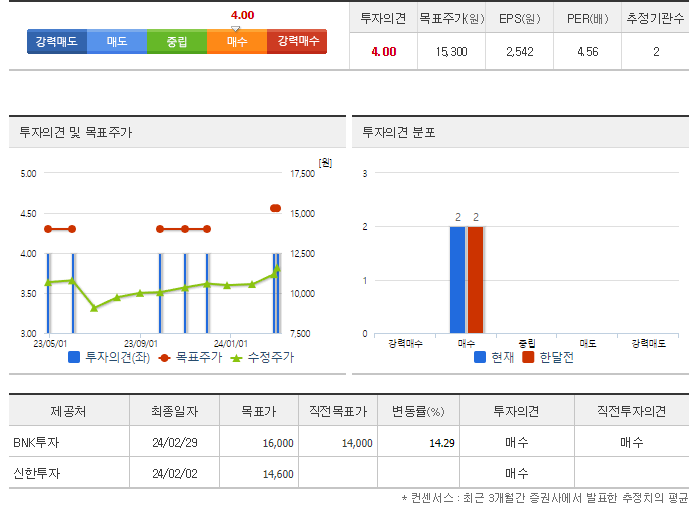Click the blue 현재 legend square
Image resolution: width=698 pixels, height=516 pixels.
point(480,357)
